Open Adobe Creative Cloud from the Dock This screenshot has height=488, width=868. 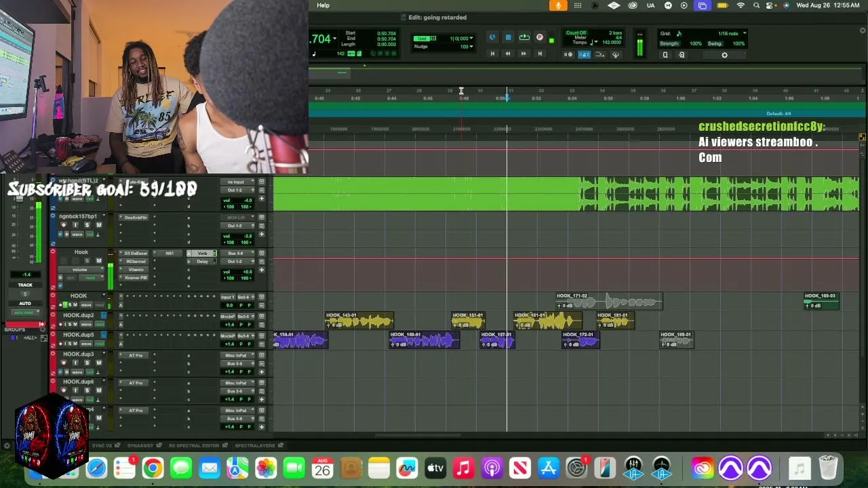click(x=703, y=468)
